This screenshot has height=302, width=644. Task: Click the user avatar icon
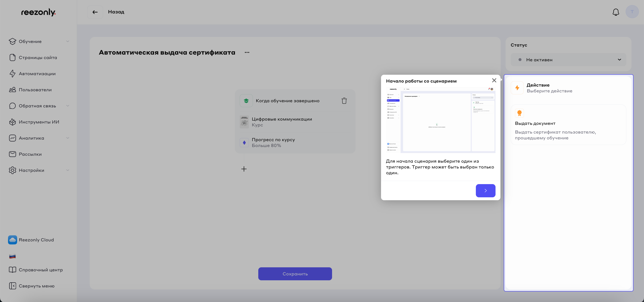[x=632, y=12]
